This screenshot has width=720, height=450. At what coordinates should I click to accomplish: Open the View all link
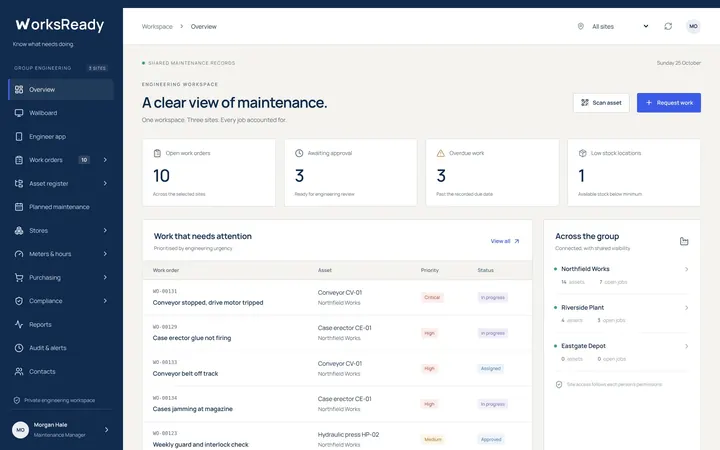tap(505, 241)
